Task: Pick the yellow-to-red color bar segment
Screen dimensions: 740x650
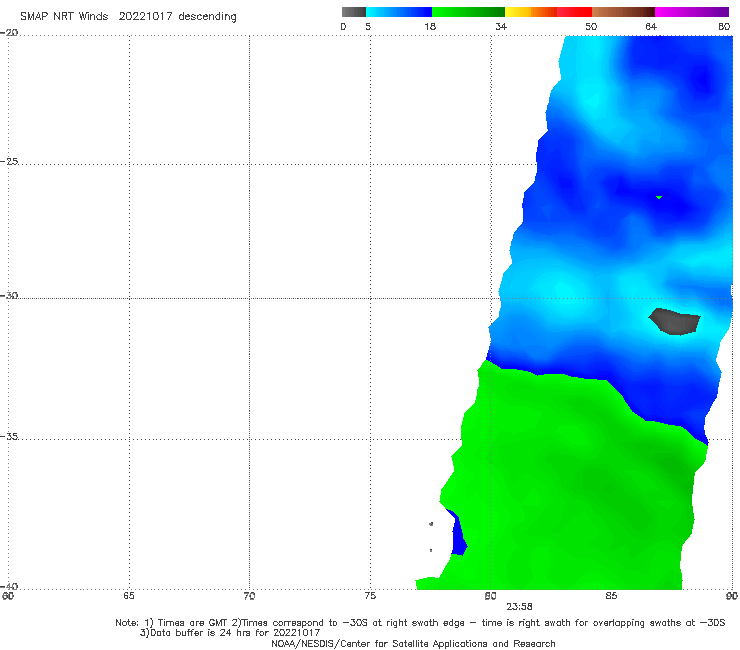Action: [548, 12]
